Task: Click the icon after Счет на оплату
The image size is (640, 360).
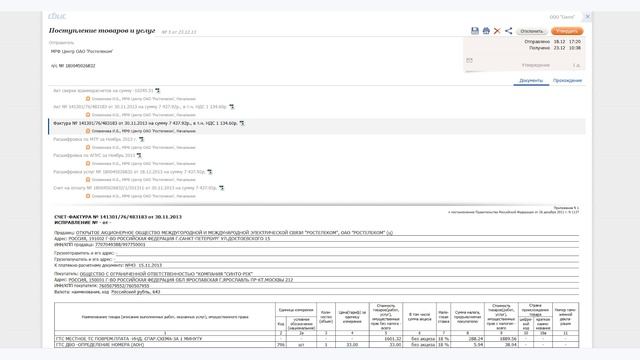Action: [x=221, y=188]
